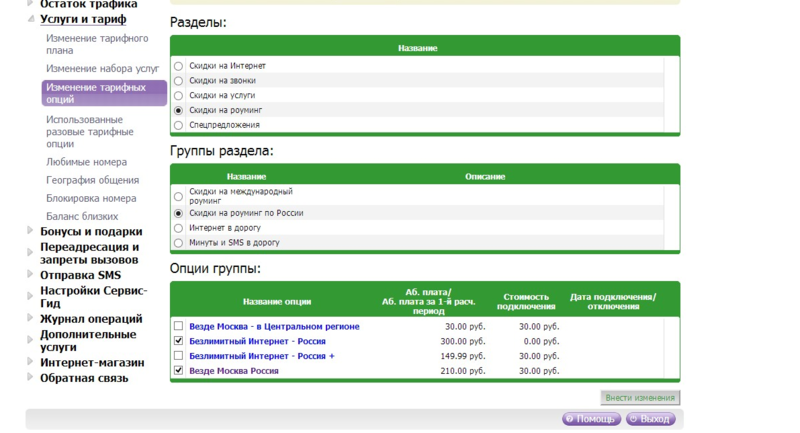Open the 'Безлимитный Интернет - Россия +' link
Screen dimensions: 800x433
tap(262, 356)
